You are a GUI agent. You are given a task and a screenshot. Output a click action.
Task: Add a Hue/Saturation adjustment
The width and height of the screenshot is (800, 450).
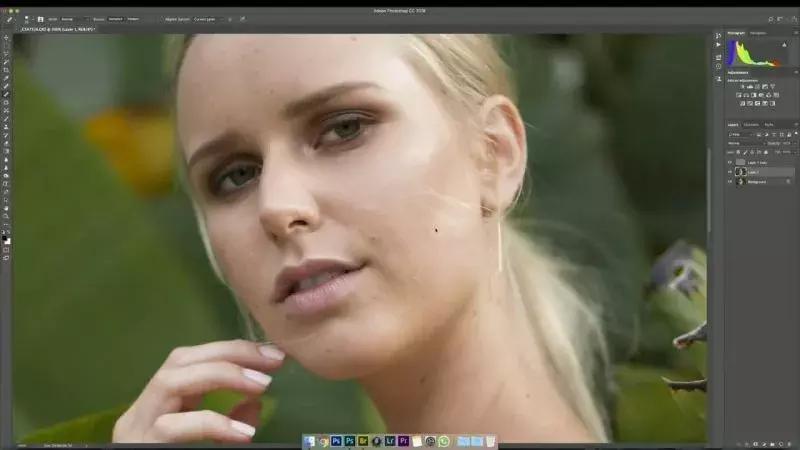(x=739, y=95)
